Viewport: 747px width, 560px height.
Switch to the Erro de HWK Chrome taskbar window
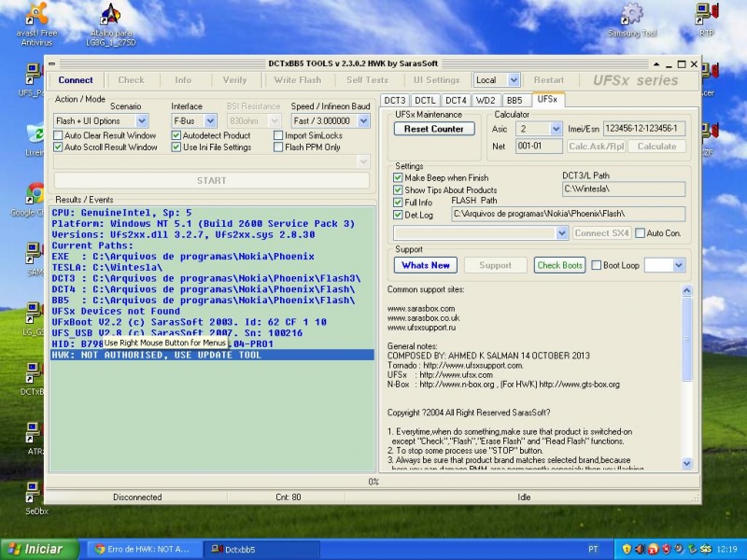pyautogui.click(x=143, y=549)
